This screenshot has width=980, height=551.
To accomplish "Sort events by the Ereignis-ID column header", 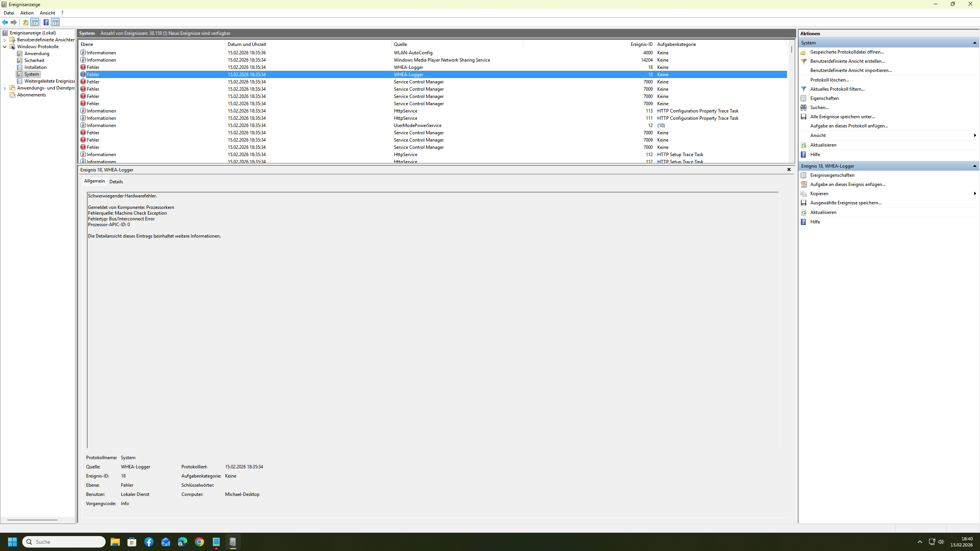I will 641,44.
